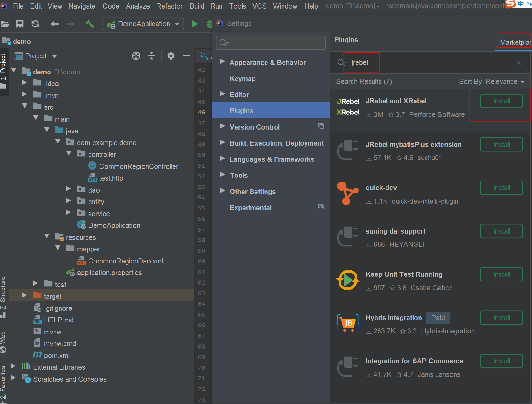Open the Web side tool tab
532x404 pixels.
pos(3,342)
